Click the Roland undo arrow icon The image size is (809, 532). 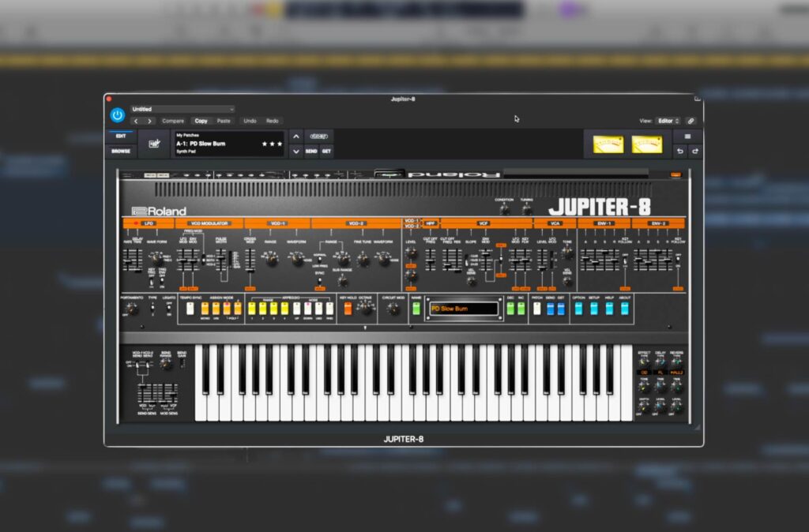[680, 151]
